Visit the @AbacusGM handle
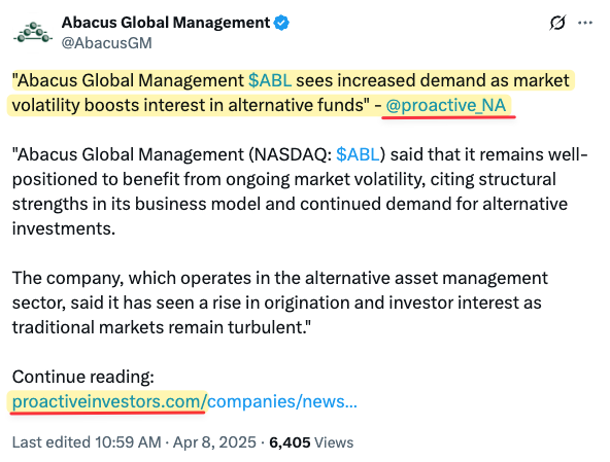 tap(107, 43)
